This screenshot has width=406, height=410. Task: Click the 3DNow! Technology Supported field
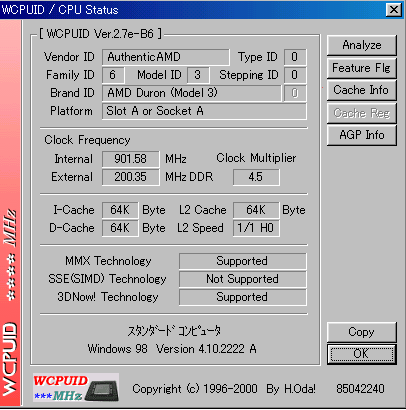[x=243, y=297]
